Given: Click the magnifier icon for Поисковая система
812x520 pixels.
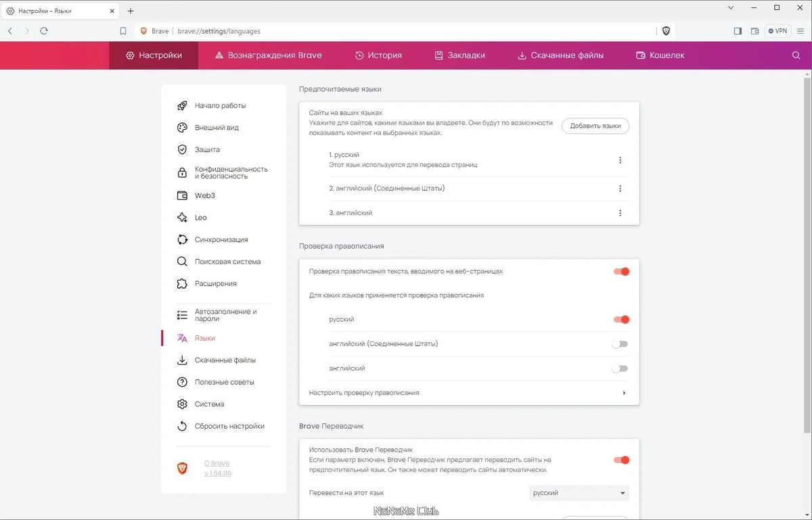Looking at the screenshot, I should tap(182, 262).
